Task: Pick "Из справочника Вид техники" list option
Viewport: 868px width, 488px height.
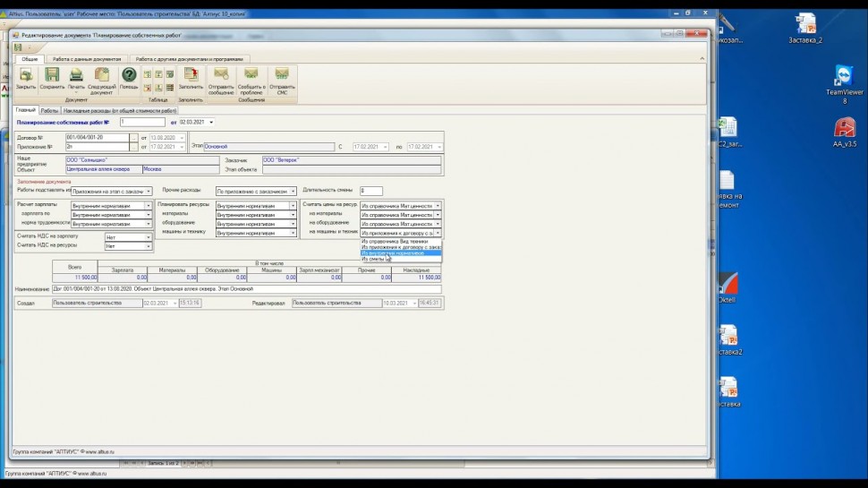Action: tap(395, 241)
